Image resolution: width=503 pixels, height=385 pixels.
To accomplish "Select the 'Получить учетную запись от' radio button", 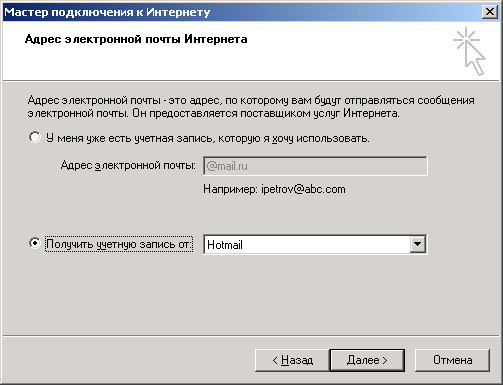I will click(35, 243).
